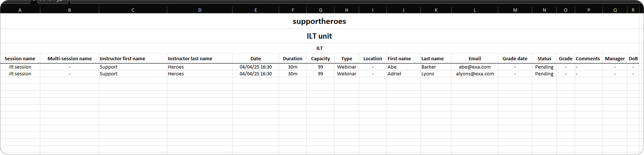Click the 'Grade date' header cell

click(515, 59)
